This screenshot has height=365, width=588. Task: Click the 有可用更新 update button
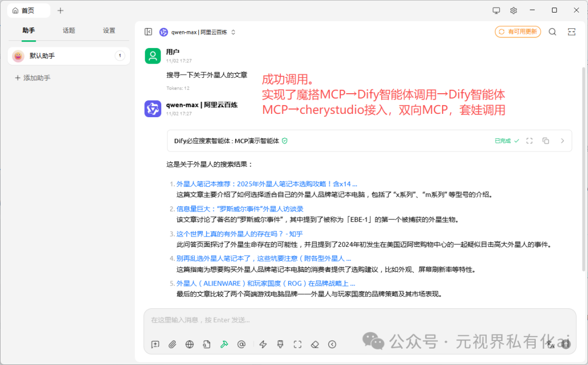pos(517,32)
